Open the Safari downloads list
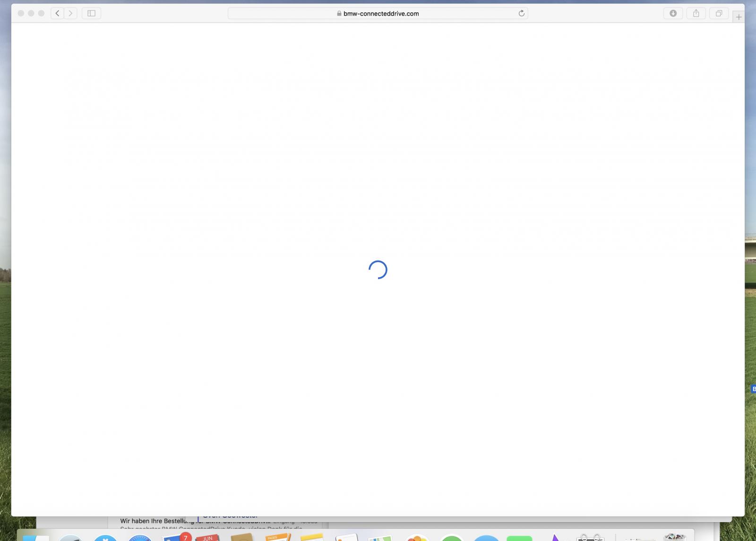The image size is (756, 541). tap(673, 13)
